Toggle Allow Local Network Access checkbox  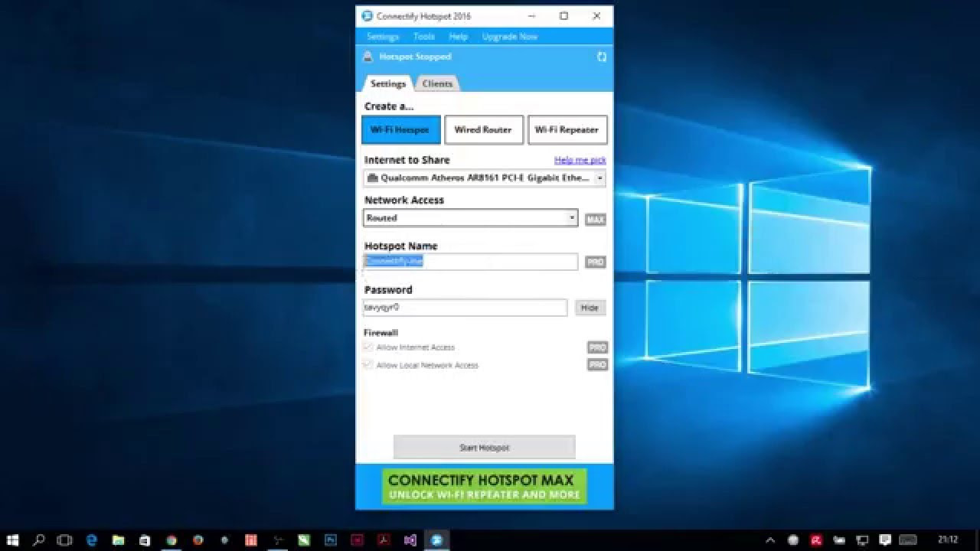368,365
